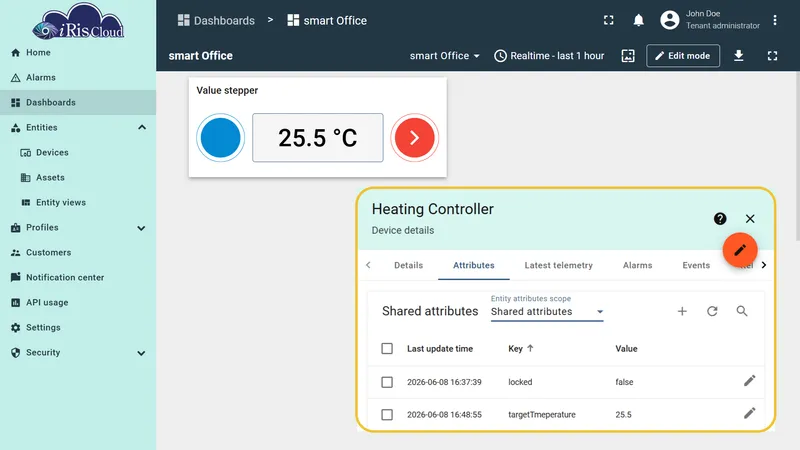Click the 'false' value cell
Image resolution: width=800 pixels, height=450 pixels.
click(624, 382)
